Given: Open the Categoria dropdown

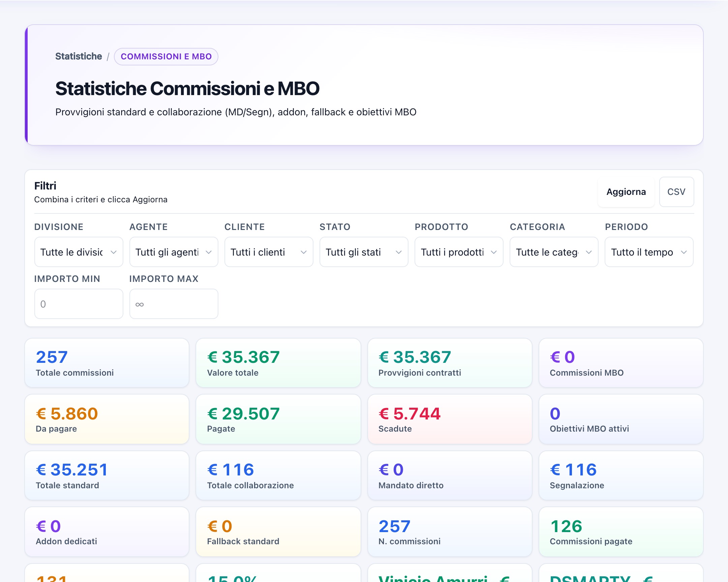Looking at the screenshot, I should pos(554,252).
